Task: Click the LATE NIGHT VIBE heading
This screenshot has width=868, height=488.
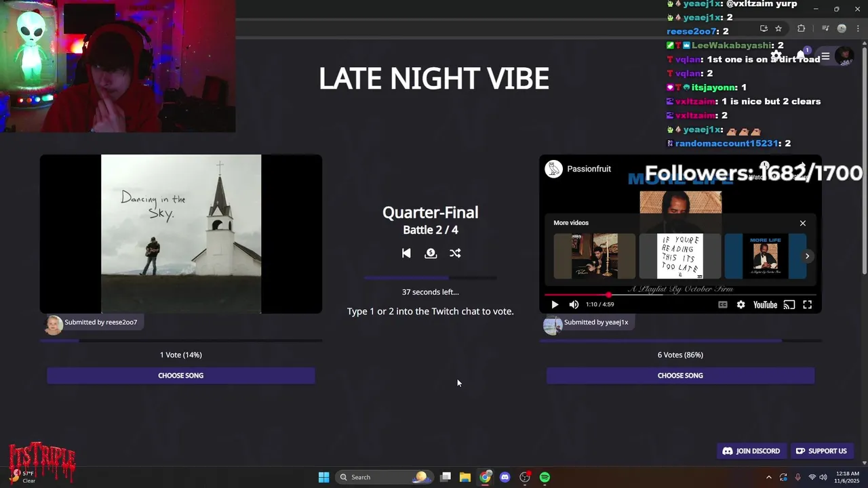Action: click(x=434, y=79)
